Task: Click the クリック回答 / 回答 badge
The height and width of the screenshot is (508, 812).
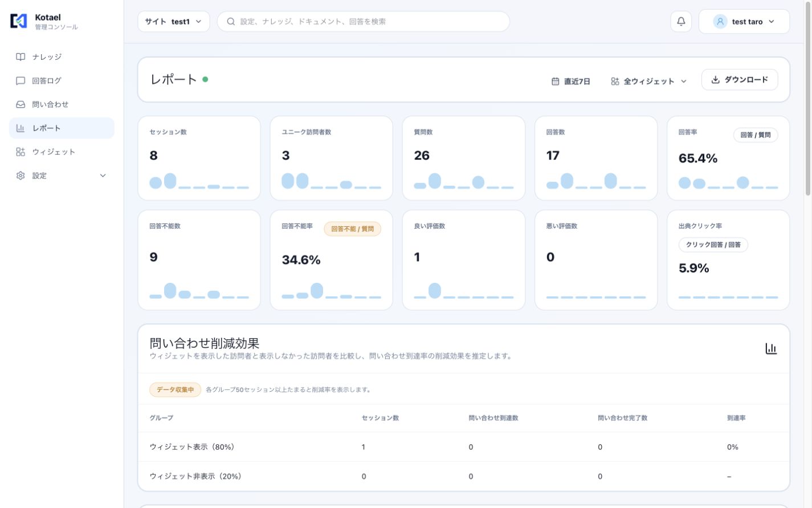Action: [713, 245]
